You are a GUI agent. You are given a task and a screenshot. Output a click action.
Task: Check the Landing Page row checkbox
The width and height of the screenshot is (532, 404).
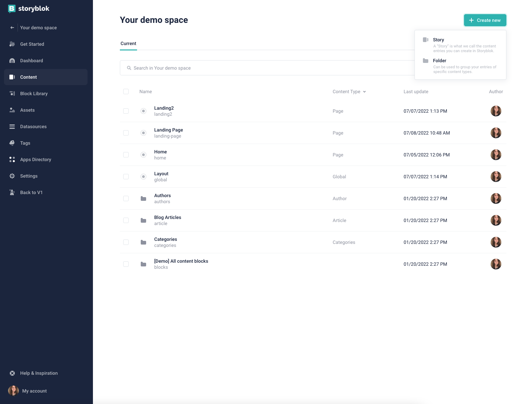tap(126, 133)
